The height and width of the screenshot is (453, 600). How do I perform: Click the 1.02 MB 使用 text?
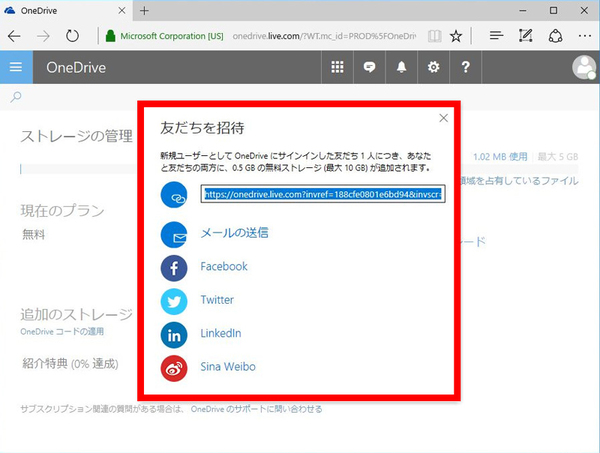[x=500, y=156]
